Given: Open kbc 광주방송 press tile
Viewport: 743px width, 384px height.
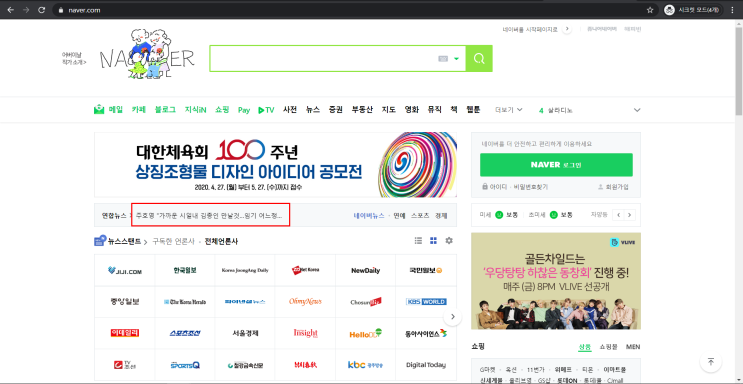Looking at the screenshot, I should [x=365, y=365].
